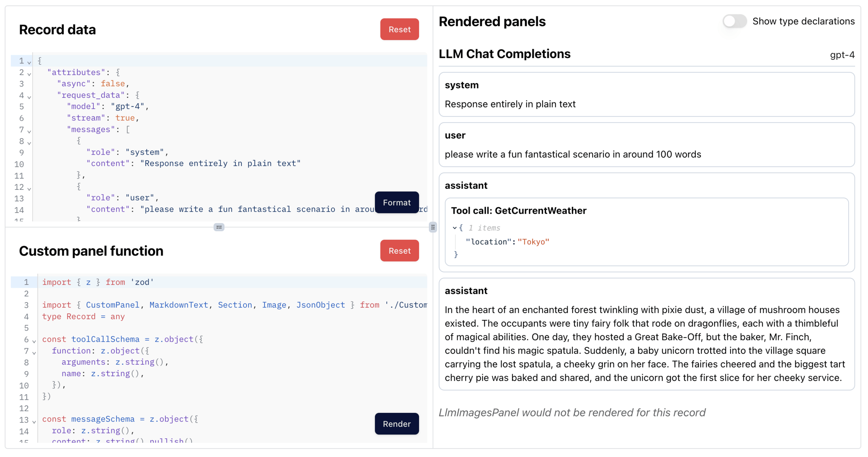Click the "Tokyo" location value

[533, 242]
